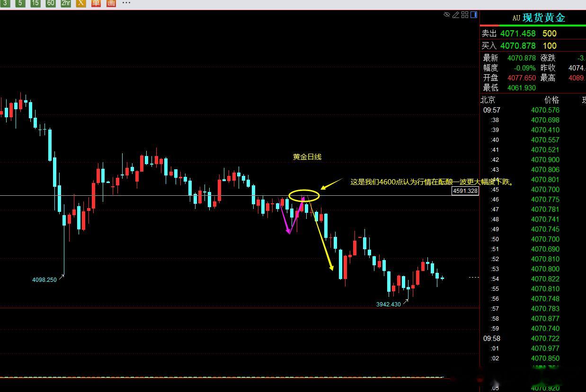Screen dimensions: 586x392
Task: Click the 买入 buy price 4070.878
Action: (x=518, y=46)
